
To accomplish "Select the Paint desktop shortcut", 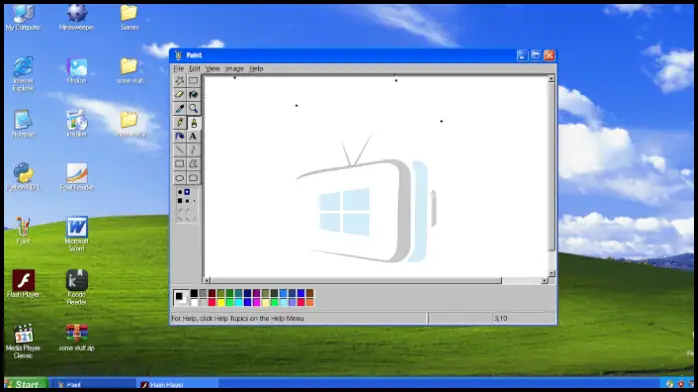I will [x=23, y=230].
